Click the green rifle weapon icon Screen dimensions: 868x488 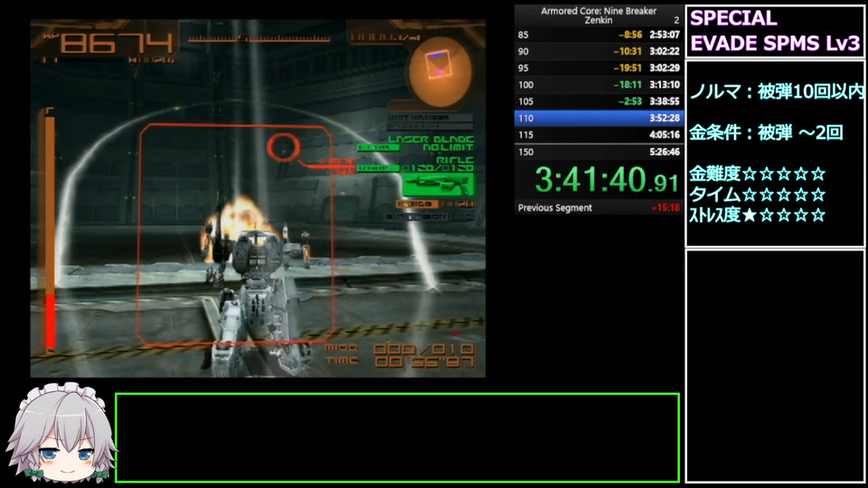(438, 184)
